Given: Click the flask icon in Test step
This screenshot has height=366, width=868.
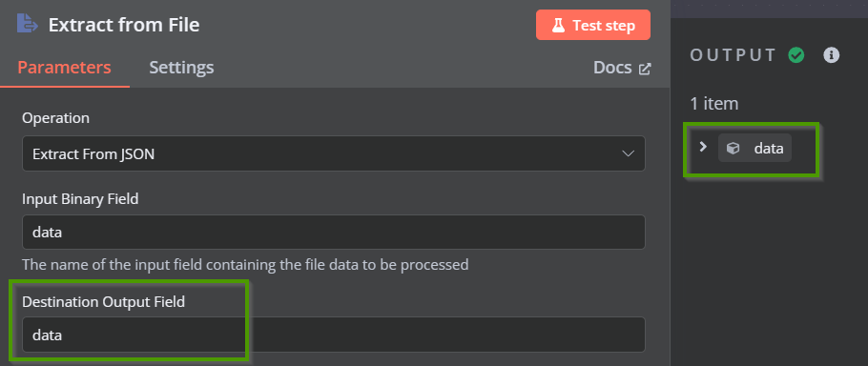Looking at the screenshot, I should point(559,26).
